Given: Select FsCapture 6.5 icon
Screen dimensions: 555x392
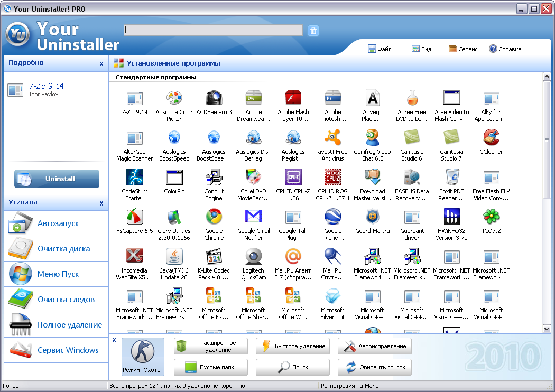Looking at the screenshot, I should pyautogui.click(x=134, y=217).
